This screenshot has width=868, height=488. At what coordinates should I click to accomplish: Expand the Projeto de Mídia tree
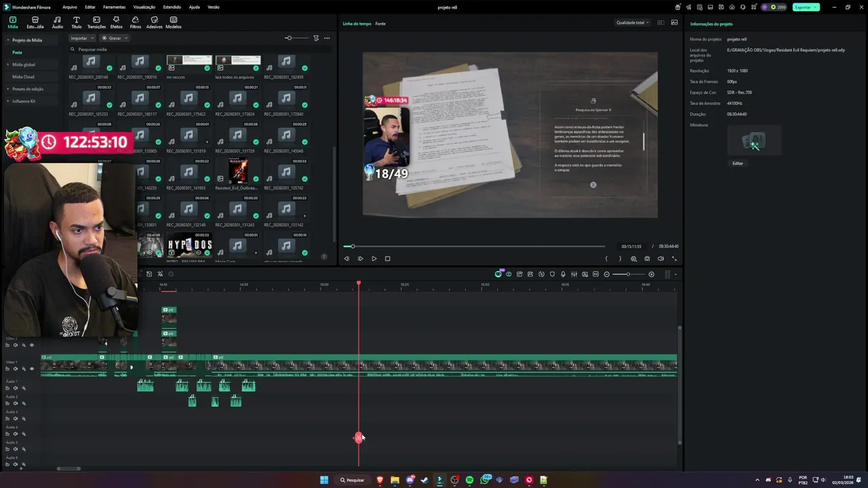pos(8,40)
